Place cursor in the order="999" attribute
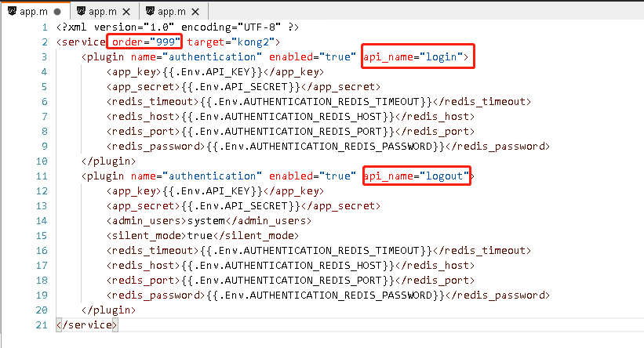The width and height of the screenshot is (644, 348). (145, 42)
